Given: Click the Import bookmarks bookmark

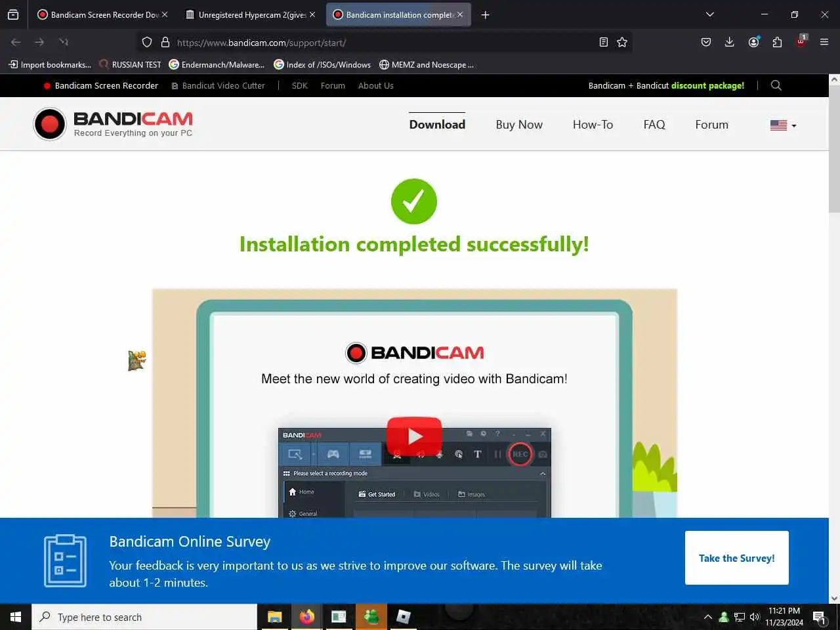Looking at the screenshot, I should coord(50,64).
